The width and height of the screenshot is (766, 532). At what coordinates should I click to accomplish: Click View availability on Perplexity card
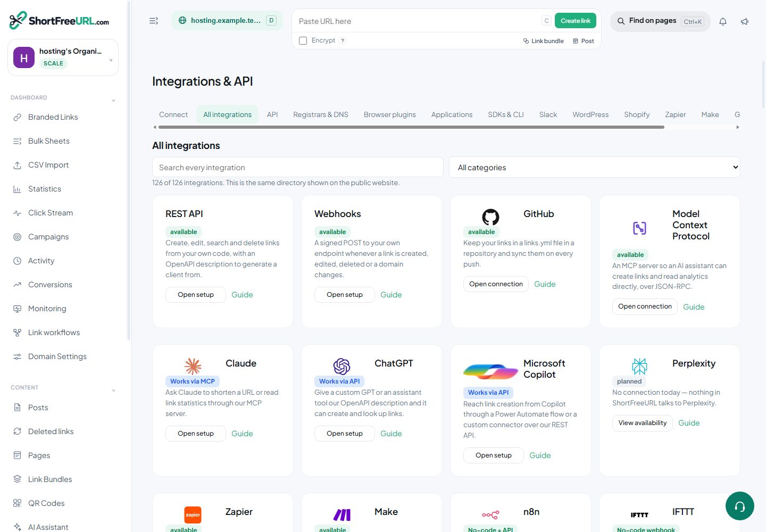coord(643,423)
